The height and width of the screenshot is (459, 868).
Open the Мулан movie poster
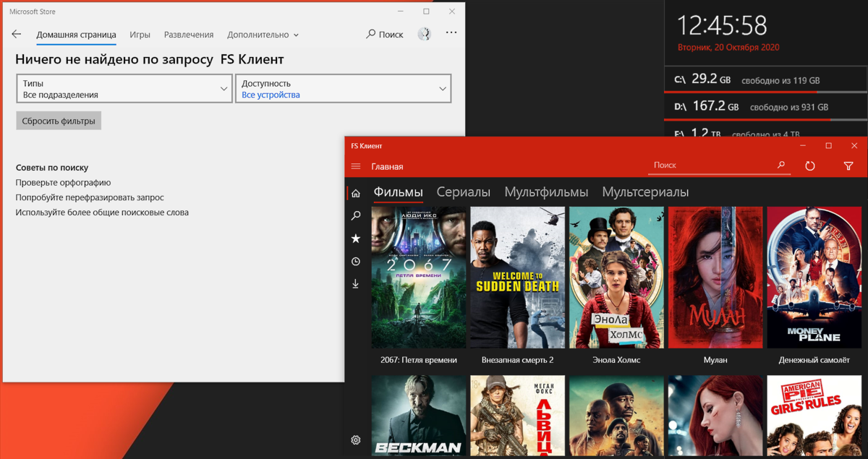715,278
